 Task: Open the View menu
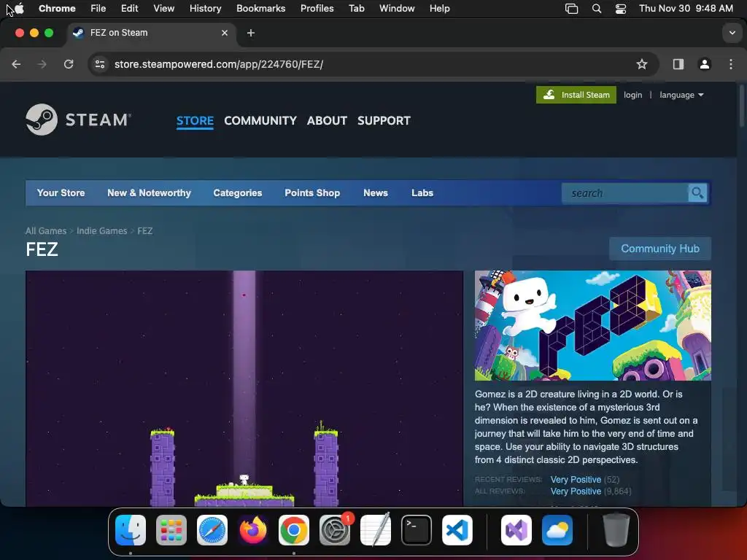164,9
